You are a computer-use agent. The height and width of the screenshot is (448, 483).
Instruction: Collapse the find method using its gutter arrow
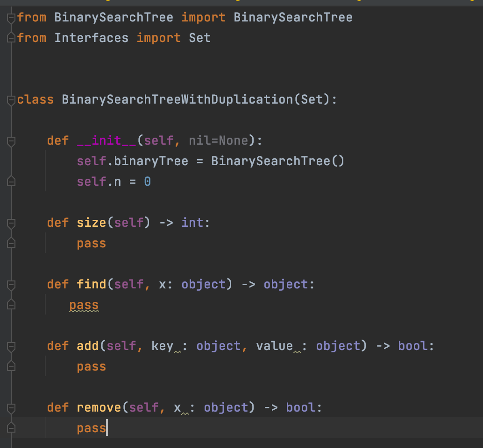point(10,284)
